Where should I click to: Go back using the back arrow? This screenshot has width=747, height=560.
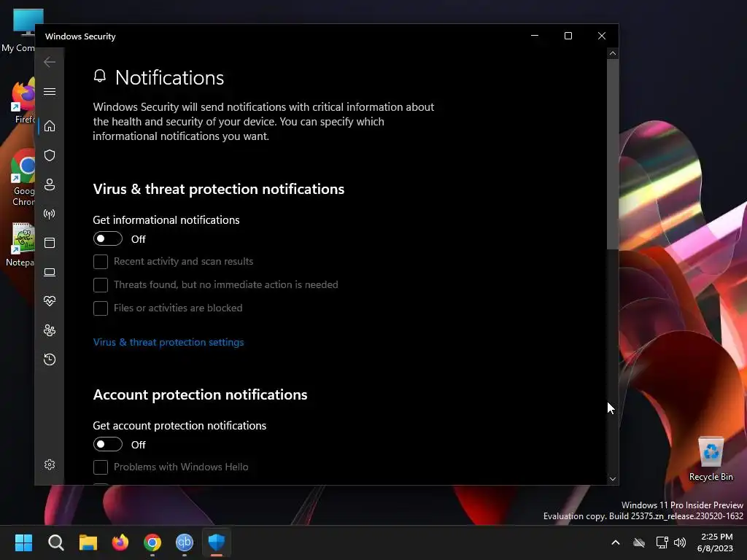(50, 62)
